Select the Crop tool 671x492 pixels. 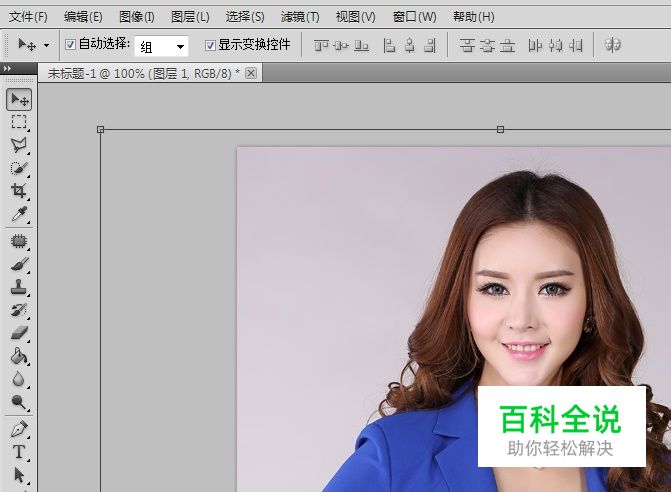tap(19, 190)
